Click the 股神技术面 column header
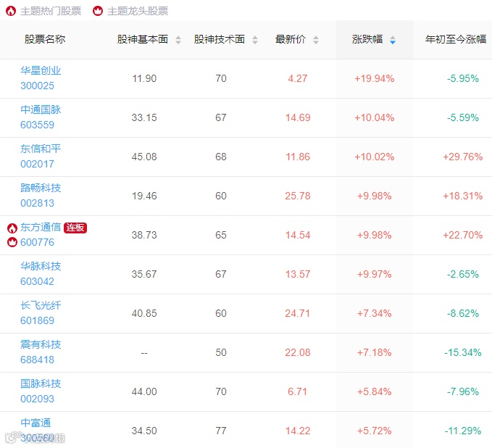This screenshot has height=448, width=492. pos(220,39)
